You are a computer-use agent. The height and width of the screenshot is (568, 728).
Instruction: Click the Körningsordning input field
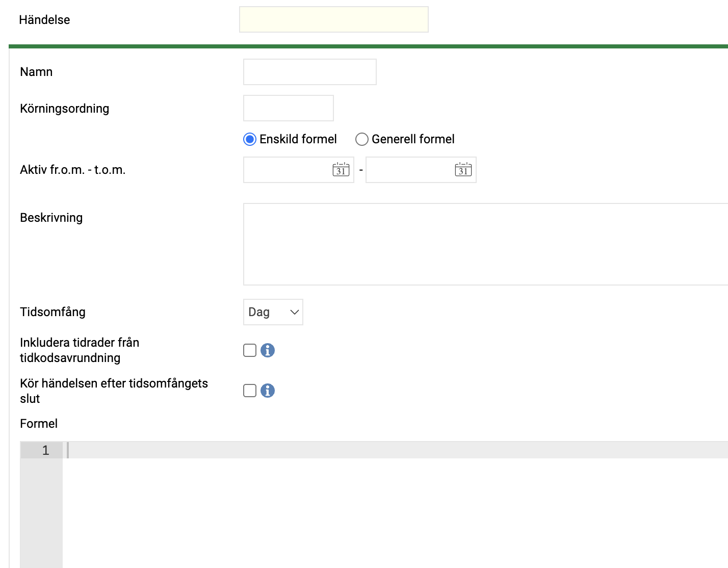pos(289,108)
